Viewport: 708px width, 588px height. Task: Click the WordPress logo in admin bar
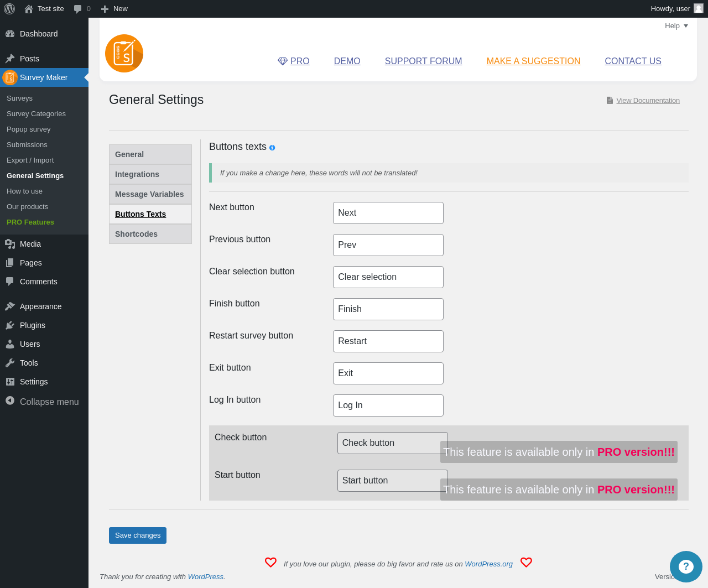(9, 9)
